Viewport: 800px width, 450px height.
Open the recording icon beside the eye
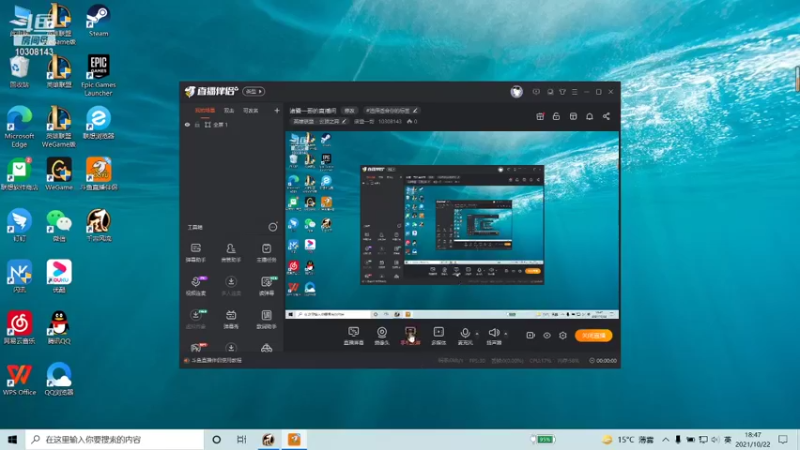(x=530, y=335)
